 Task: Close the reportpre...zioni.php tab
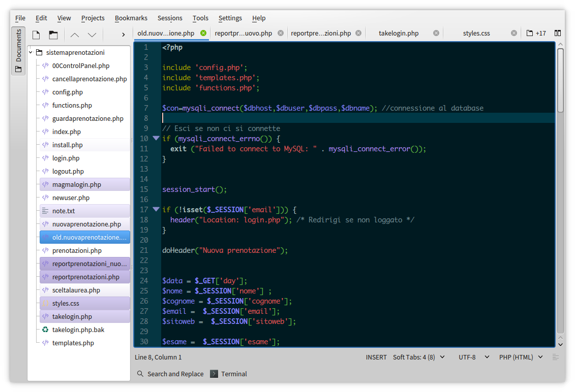[x=358, y=33]
